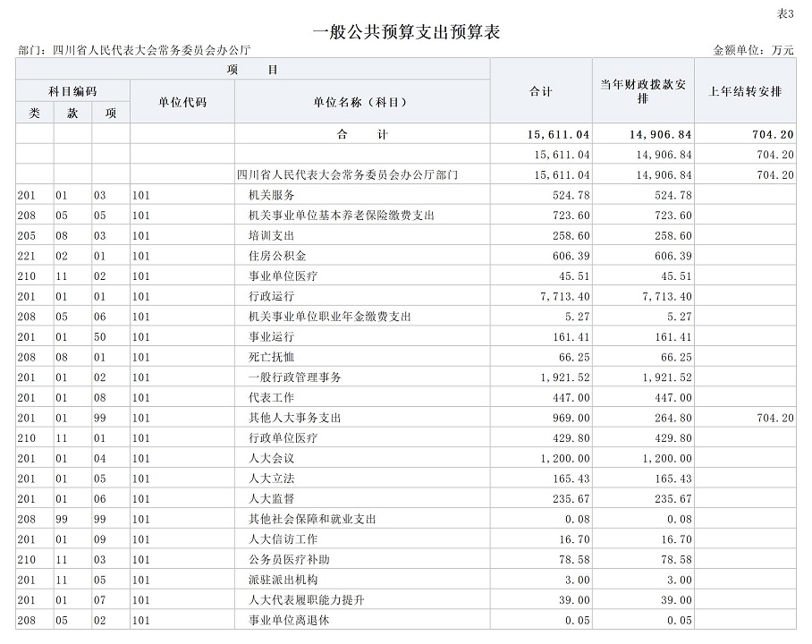This screenshot has width=812, height=644.
Task: Click the 一般行政管理事务 row name
Action: 294,377
